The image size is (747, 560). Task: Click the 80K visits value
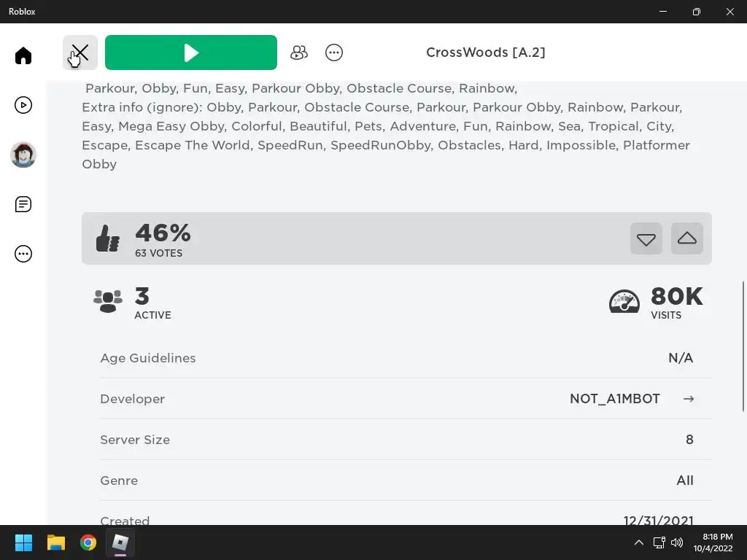[x=676, y=296]
